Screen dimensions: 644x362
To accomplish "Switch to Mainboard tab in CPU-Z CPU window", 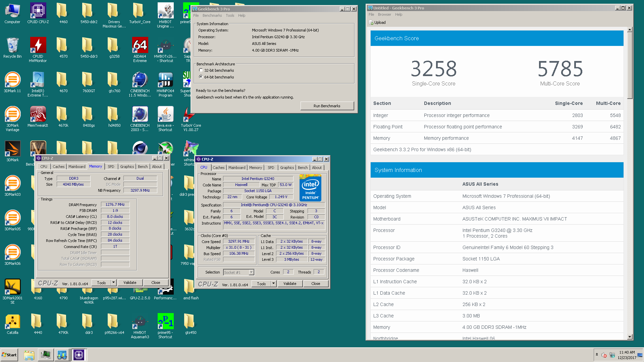I will 237,168.
